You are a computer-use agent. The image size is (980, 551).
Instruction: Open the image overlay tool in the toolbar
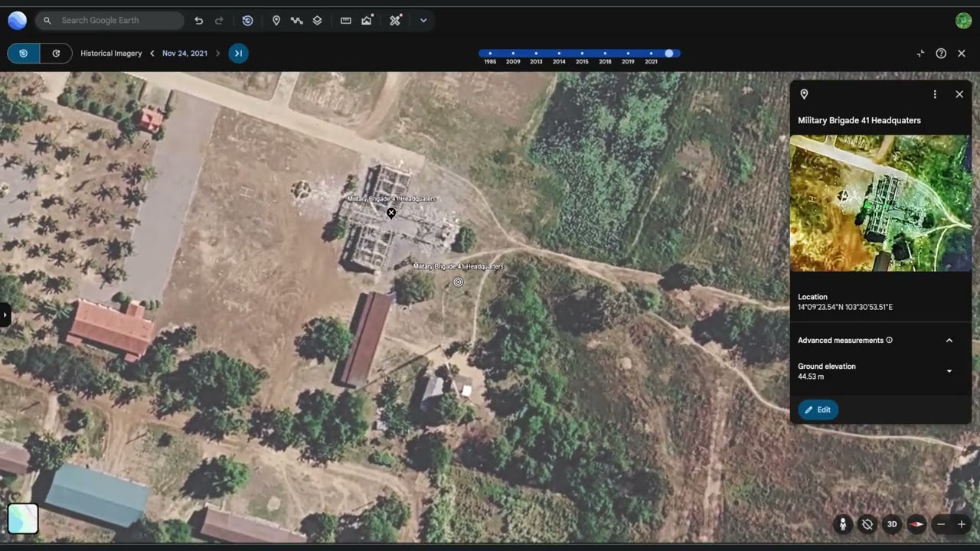click(367, 21)
